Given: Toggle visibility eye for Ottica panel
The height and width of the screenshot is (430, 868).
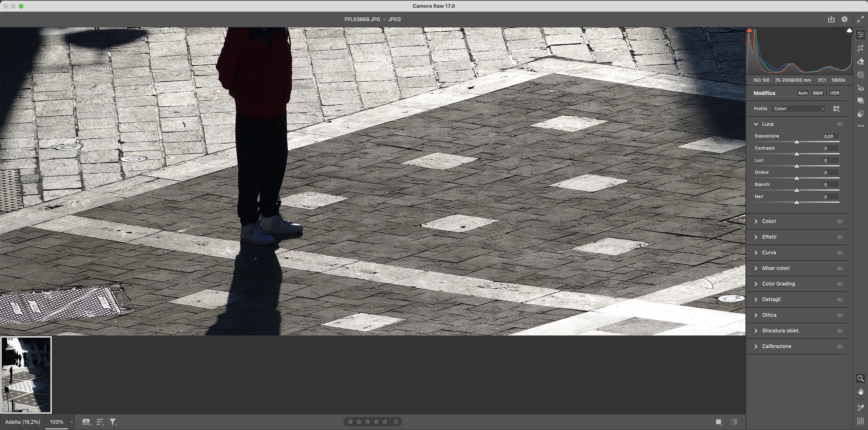Looking at the screenshot, I should click(x=840, y=315).
